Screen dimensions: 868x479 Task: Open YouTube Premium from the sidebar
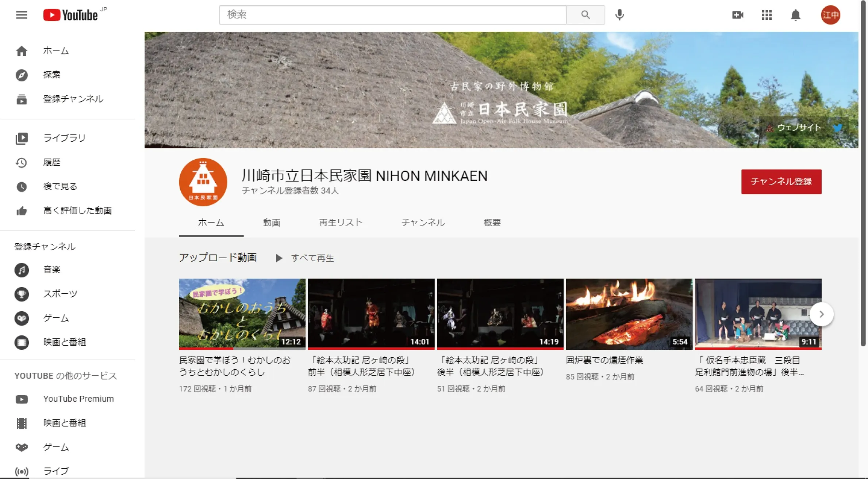tap(78, 399)
